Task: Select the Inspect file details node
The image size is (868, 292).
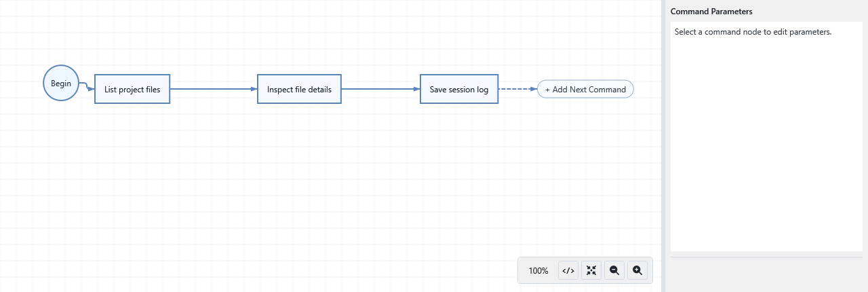Action: coord(299,89)
